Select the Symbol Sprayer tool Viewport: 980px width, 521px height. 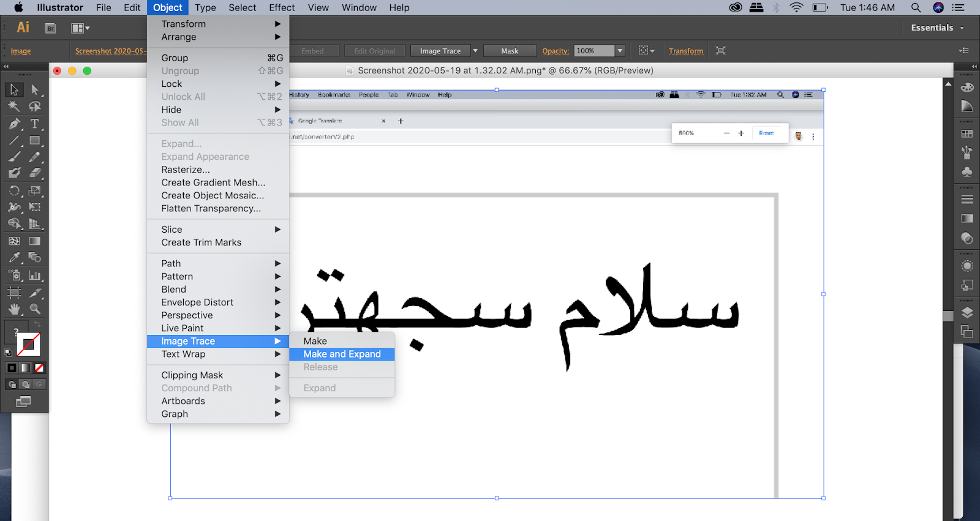[x=14, y=275]
